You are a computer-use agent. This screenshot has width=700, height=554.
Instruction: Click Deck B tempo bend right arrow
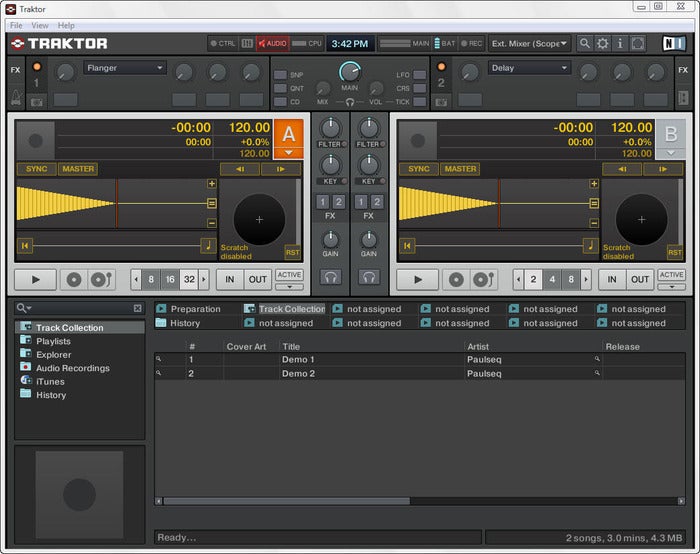pyautogui.click(x=663, y=169)
